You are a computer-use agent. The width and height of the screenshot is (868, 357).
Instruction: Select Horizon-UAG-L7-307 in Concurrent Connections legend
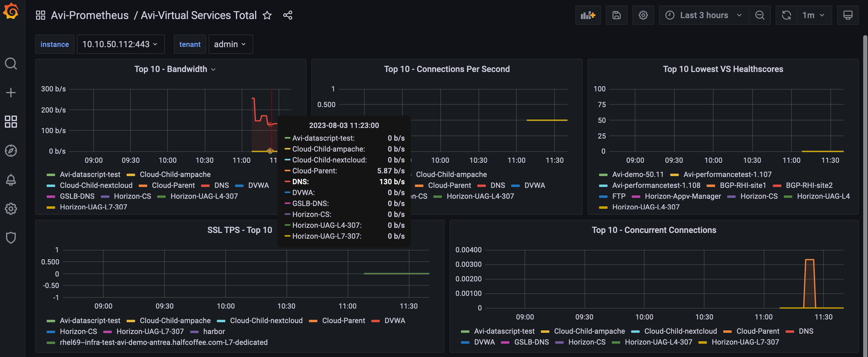[745, 342]
